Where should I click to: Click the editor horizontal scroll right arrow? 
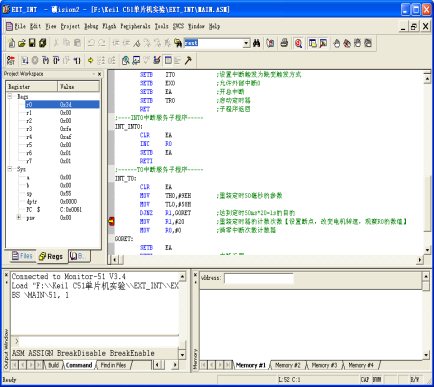pos(419,259)
